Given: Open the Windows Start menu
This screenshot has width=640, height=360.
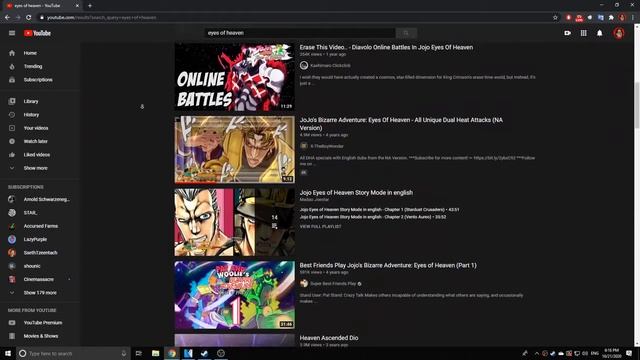Looking at the screenshot, I should click(x=8, y=353).
